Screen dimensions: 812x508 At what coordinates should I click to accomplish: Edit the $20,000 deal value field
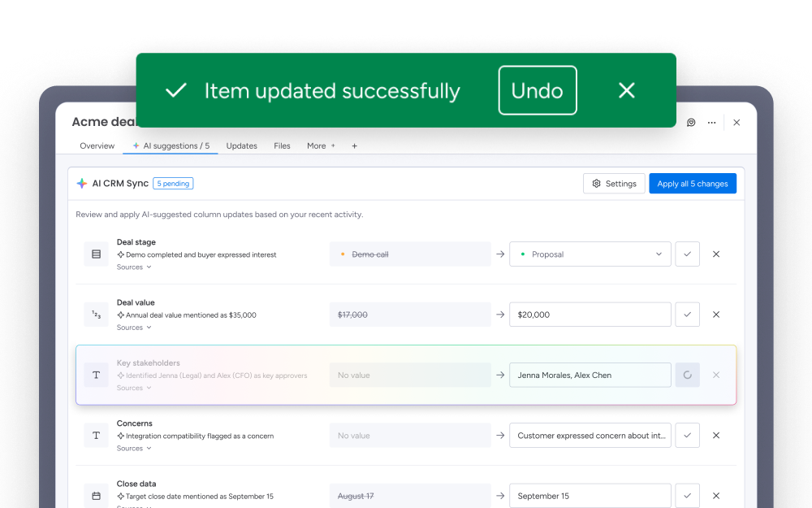click(x=590, y=315)
